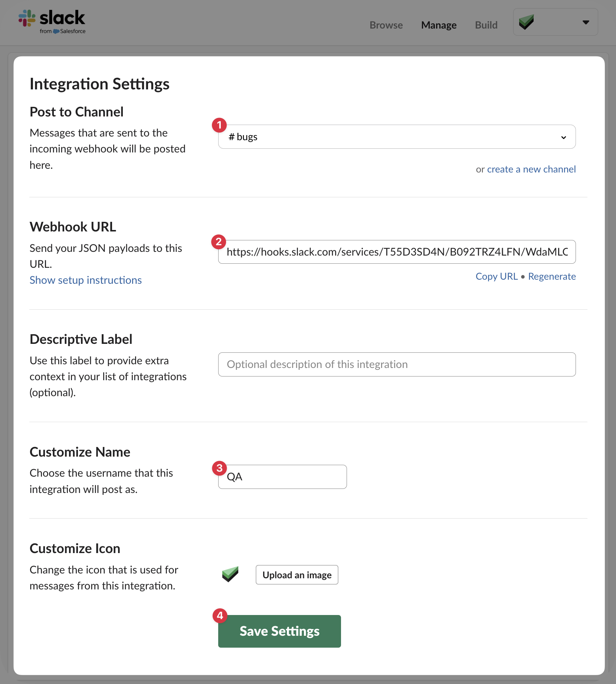This screenshot has width=616, height=684.
Task: Click the chevron inside the channel selector
Action: (564, 137)
